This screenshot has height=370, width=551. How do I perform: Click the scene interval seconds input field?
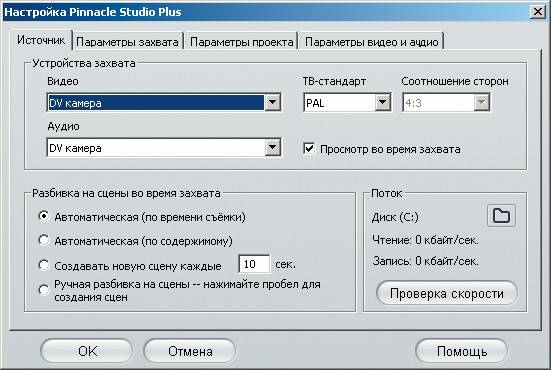(254, 264)
